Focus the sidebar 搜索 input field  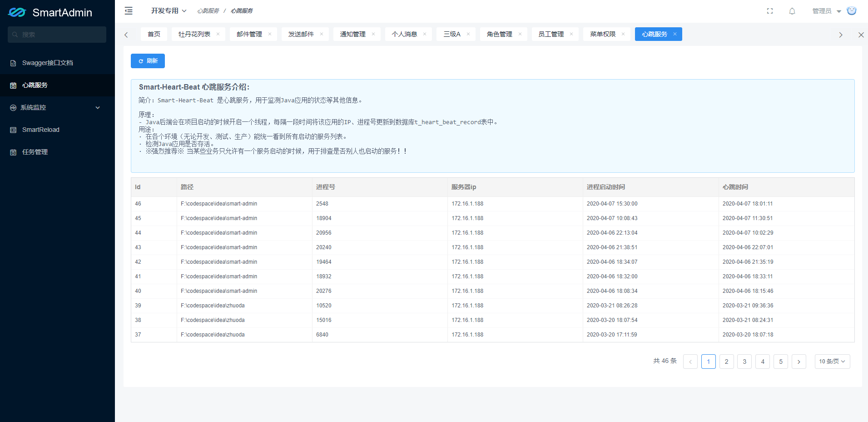(x=57, y=35)
